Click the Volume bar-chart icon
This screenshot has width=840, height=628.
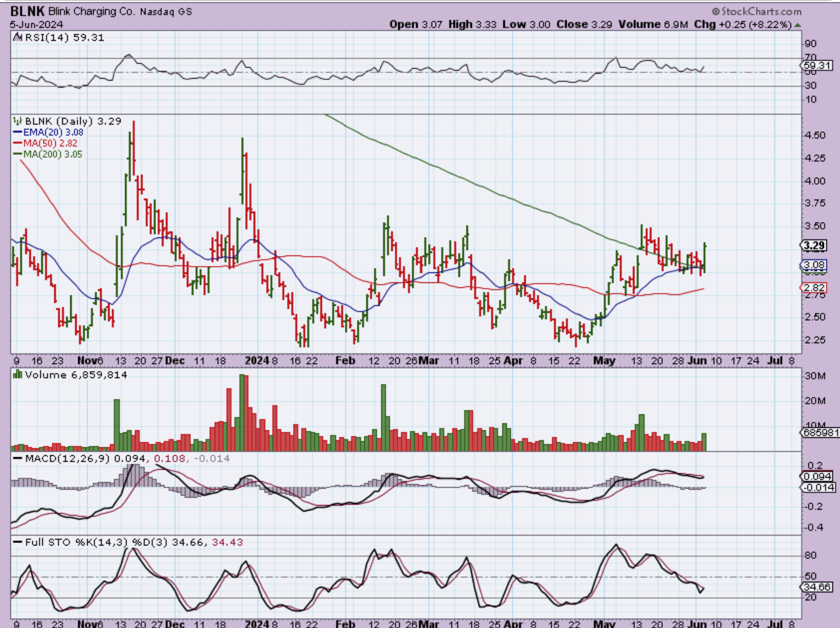coord(17,375)
